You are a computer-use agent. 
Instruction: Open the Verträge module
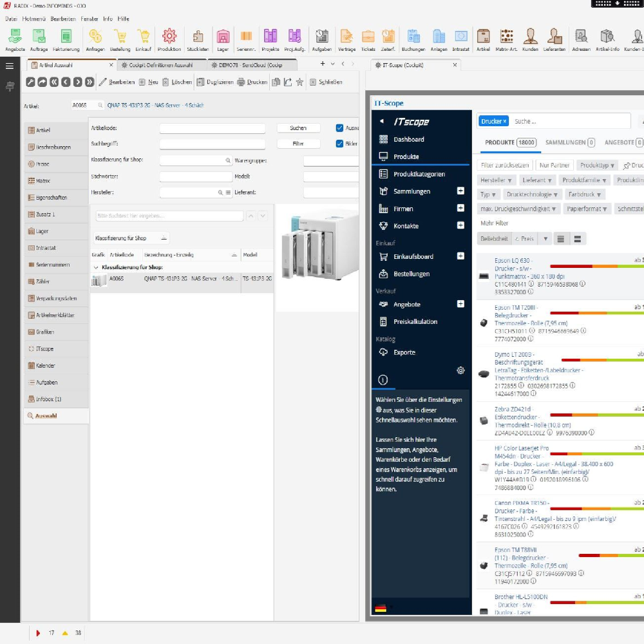tap(346, 40)
